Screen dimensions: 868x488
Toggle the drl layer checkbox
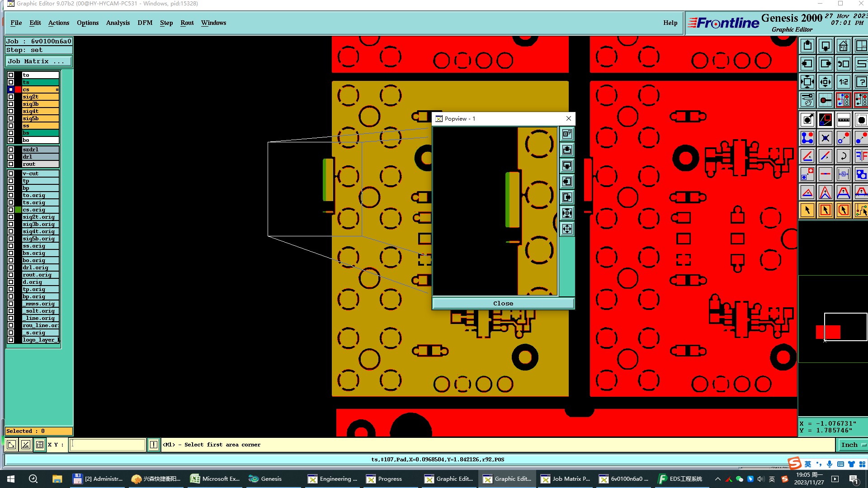click(11, 157)
